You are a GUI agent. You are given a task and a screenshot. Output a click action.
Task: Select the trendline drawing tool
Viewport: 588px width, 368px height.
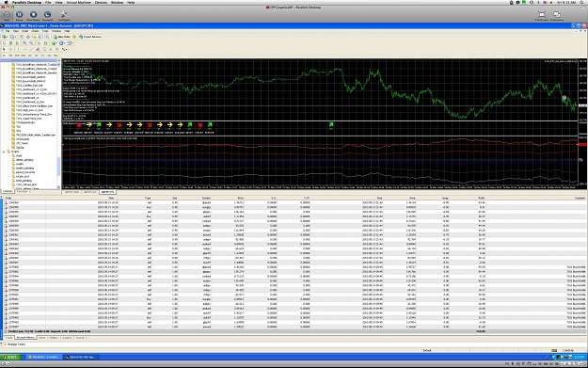click(31, 50)
